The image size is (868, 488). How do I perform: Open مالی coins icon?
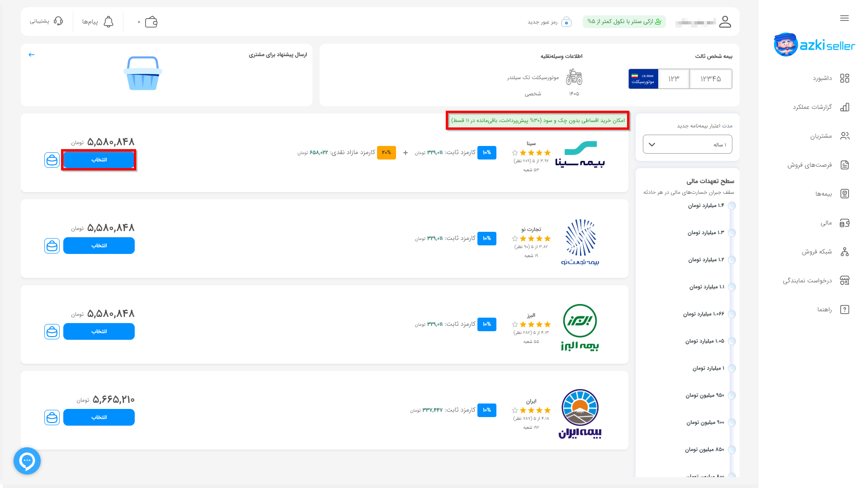coord(844,223)
